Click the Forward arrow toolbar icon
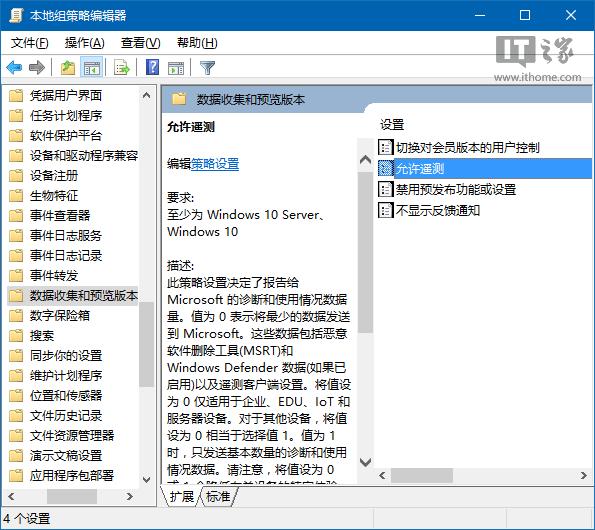 37,68
